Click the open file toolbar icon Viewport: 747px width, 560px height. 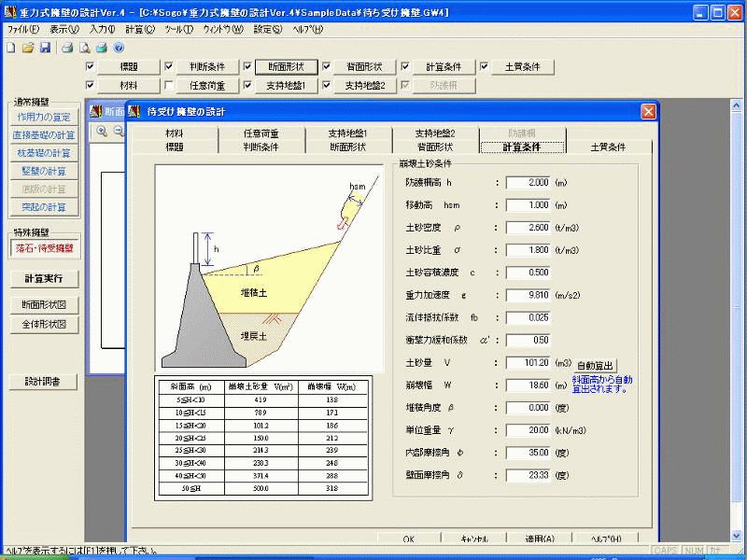pos(28,48)
